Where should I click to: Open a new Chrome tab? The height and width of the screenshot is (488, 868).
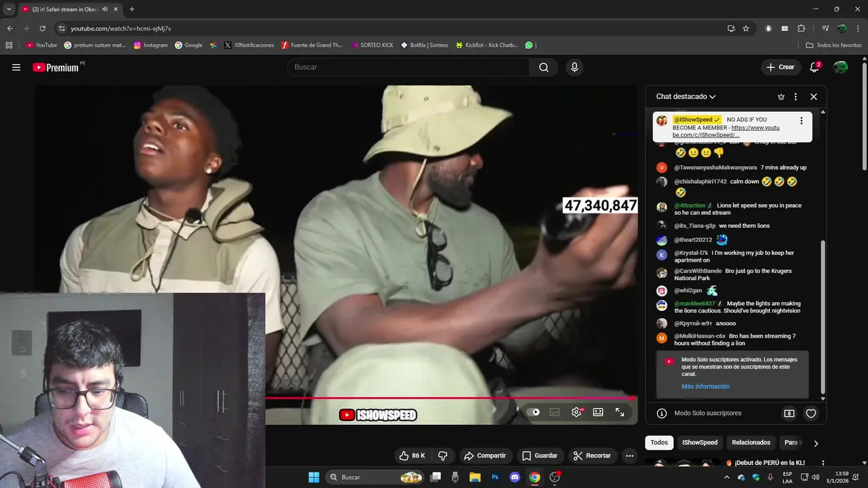[132, 9]
